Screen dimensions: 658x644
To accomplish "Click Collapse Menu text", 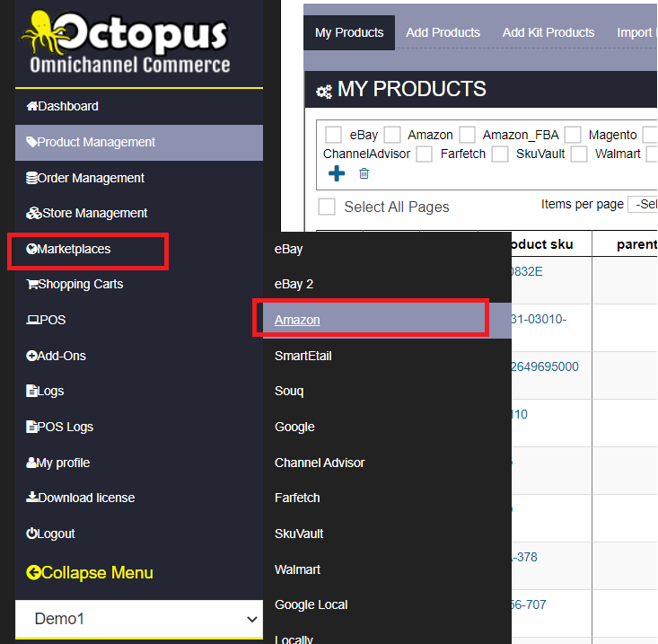I will [x=97, y=573].
